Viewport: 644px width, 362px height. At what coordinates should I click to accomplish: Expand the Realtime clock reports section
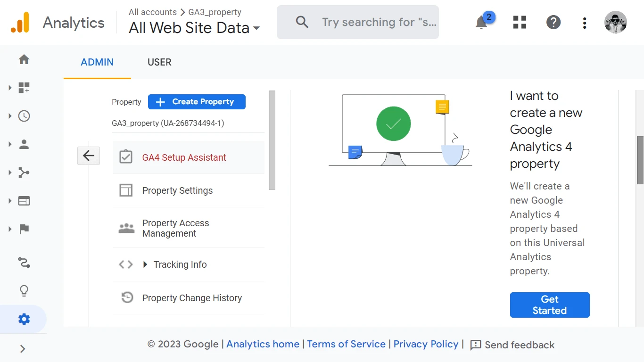24,116
